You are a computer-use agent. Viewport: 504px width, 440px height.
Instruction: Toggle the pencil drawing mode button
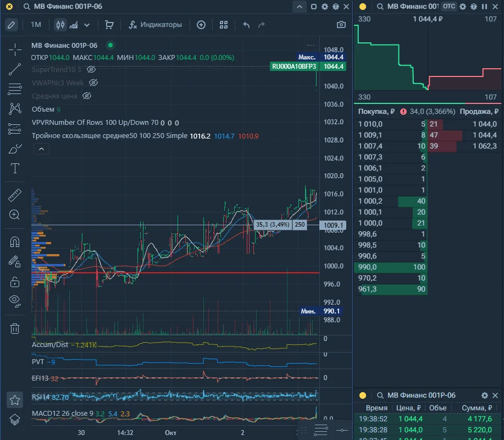11,25
